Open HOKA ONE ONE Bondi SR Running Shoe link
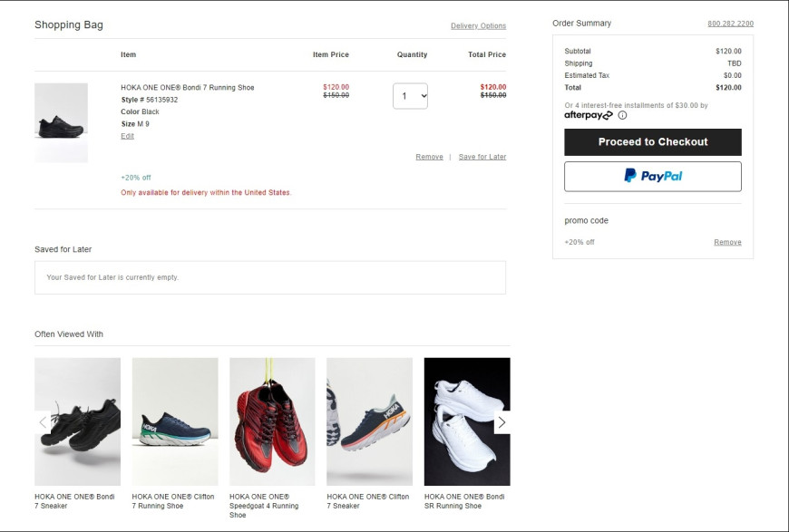This screenshot has height=532, width=789. coord(464,501)
